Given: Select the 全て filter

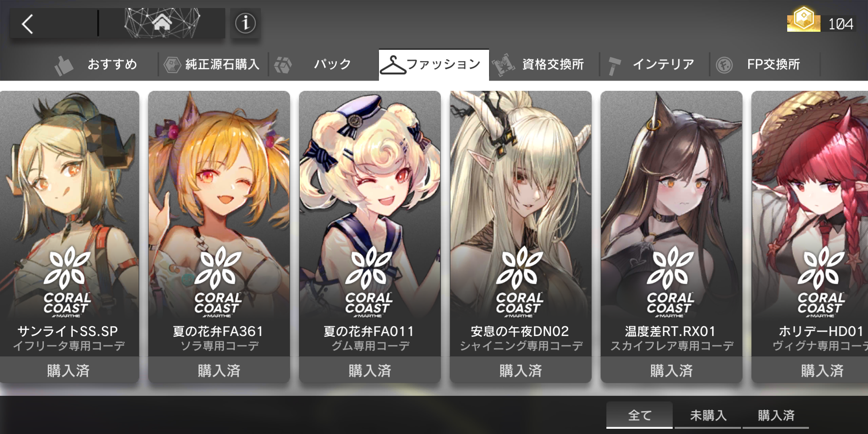Looking at the screenshot, I should pos(639,415).
